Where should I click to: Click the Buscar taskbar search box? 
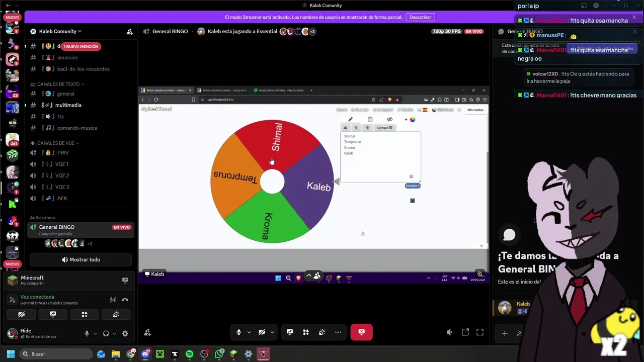tap(56, 354)
